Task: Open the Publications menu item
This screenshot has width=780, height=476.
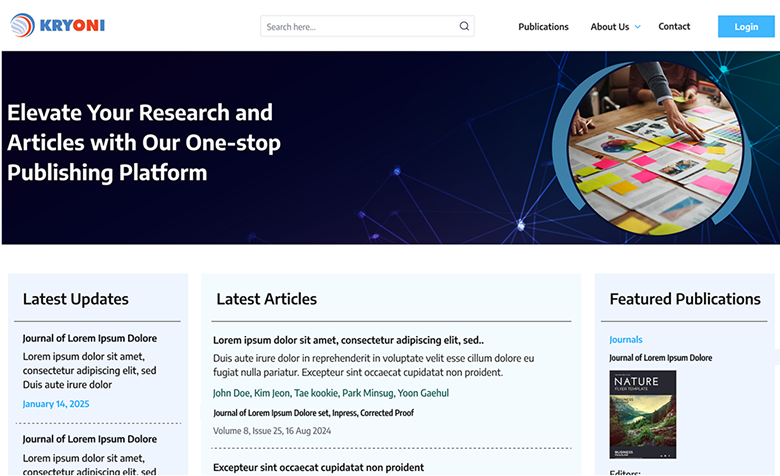Action: coord(543,27)
